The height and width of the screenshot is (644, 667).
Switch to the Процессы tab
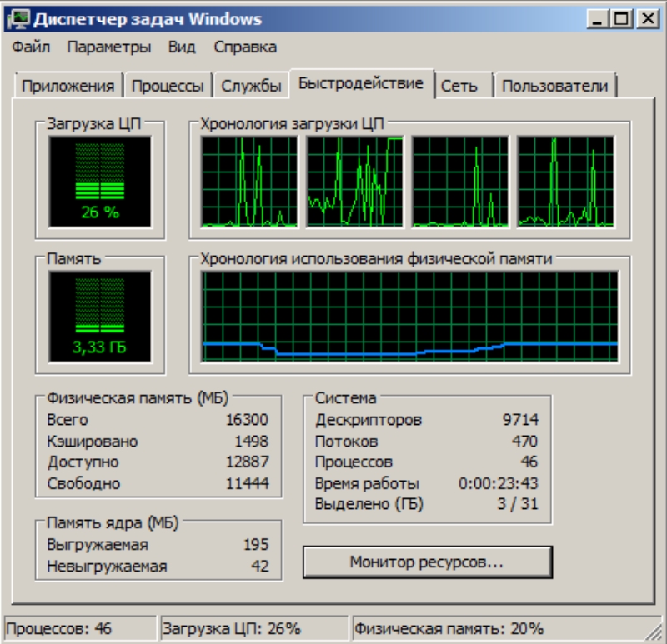(x=168, y=86)
